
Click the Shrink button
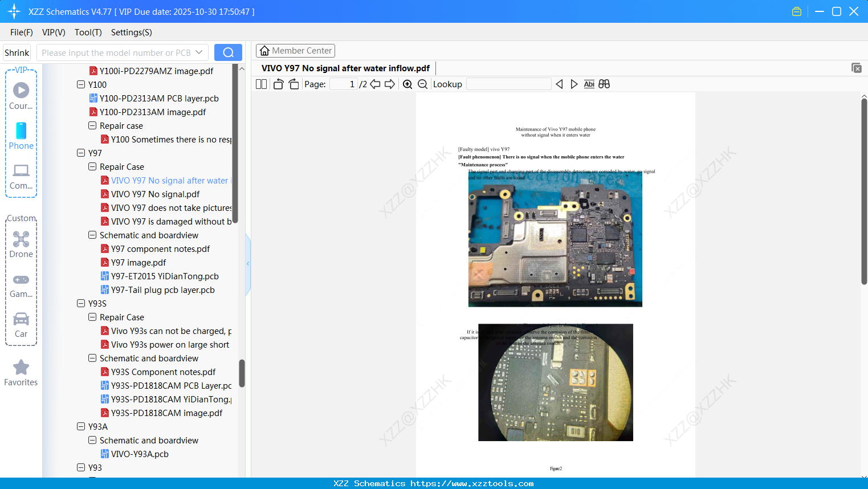tap(17, 52)
